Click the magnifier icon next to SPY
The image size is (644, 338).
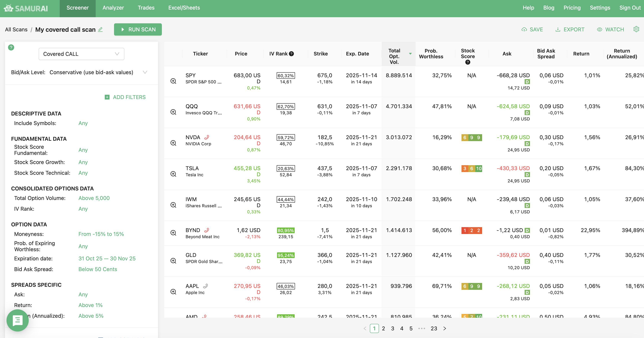(173, 81)
